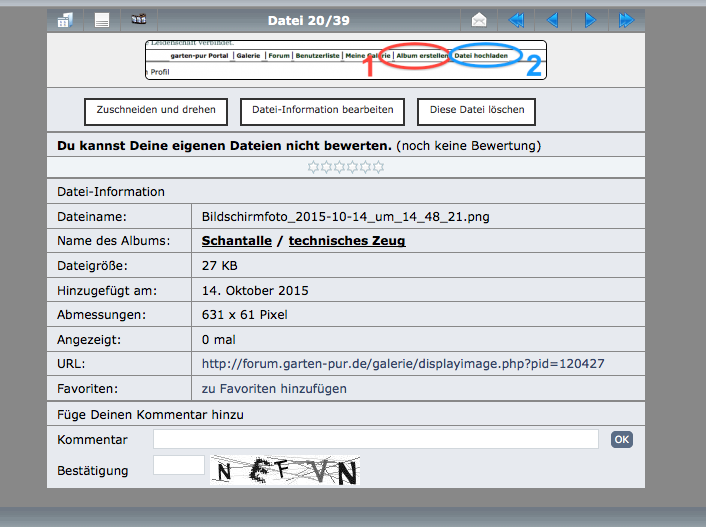The image size is (706, 527).
Task: Open the 'technisches Zeug' album link
Action: (347, 241)
